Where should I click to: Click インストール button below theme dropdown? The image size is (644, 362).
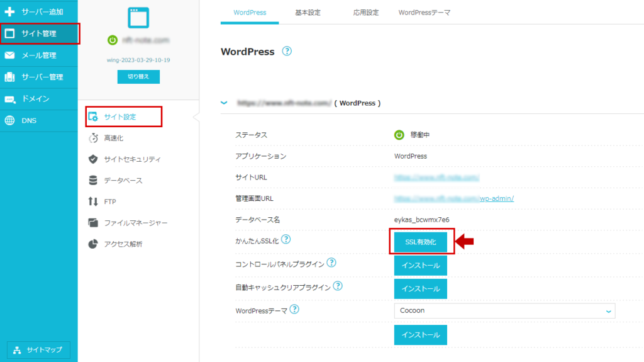[421, 335]
